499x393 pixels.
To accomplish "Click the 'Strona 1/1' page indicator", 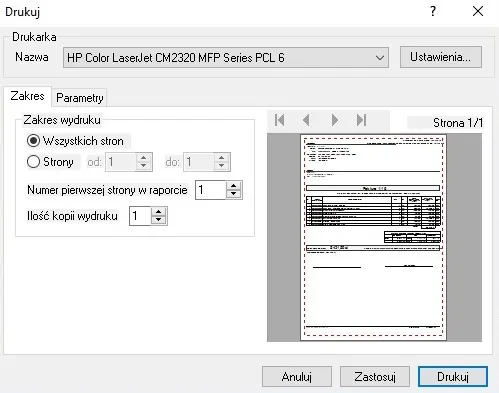I will pyautogui.click(x=458, y=123).
